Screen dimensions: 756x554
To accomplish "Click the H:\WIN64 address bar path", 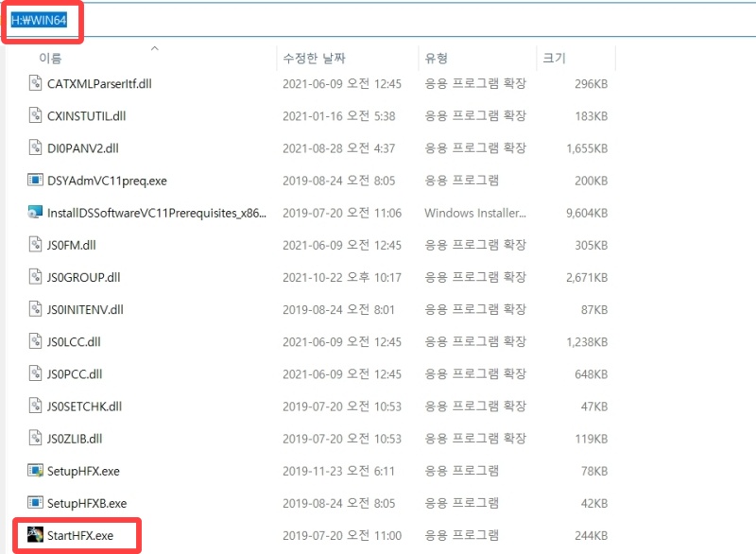I will [39, 20].
